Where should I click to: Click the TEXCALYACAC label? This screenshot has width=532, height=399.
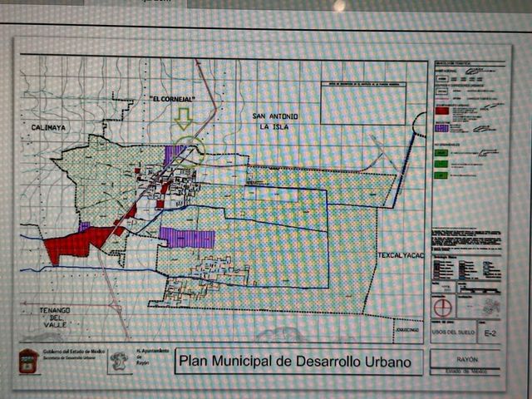tap(401, 255)
